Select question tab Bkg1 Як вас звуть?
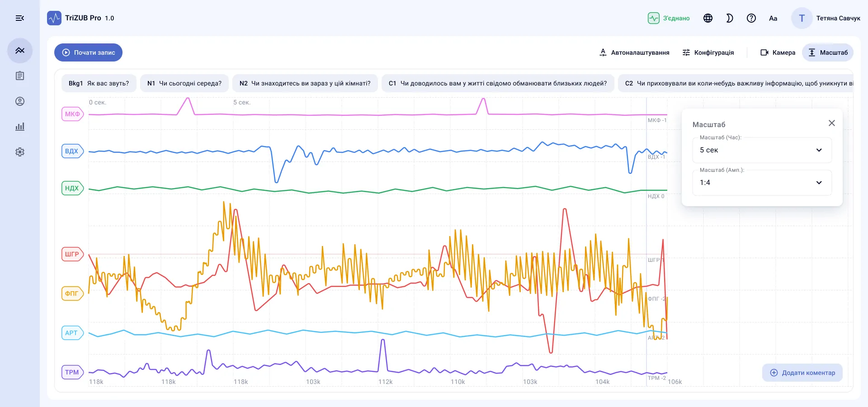Screen dimensions: 868x407 point(99,83)
